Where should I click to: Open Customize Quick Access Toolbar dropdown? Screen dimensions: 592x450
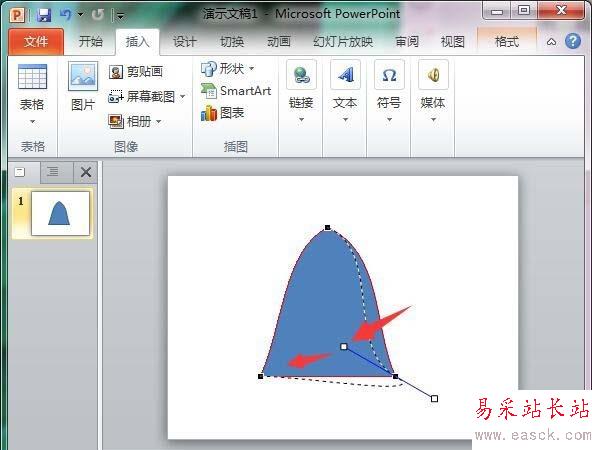pyautogui.click(x=120, y=15)
